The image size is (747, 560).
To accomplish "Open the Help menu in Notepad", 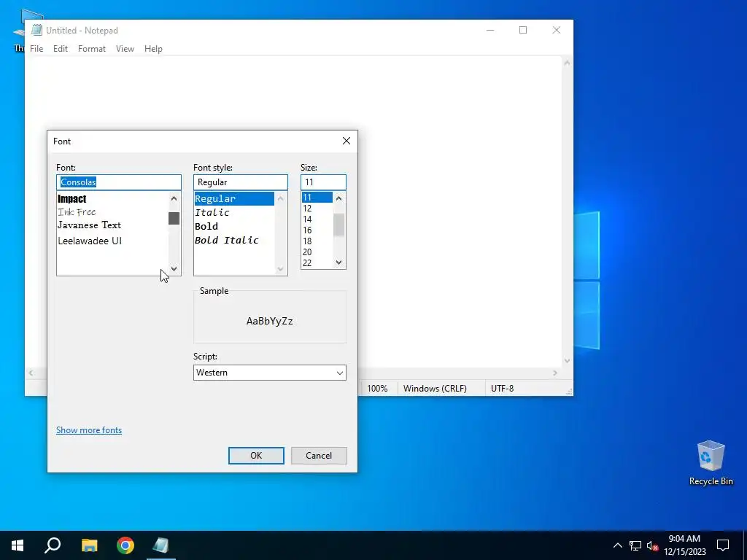I will [153, 49].
